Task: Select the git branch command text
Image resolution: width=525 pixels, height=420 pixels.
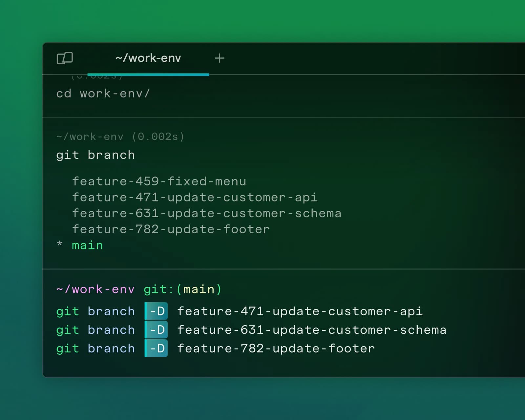Action: click(x=95, y=155)
